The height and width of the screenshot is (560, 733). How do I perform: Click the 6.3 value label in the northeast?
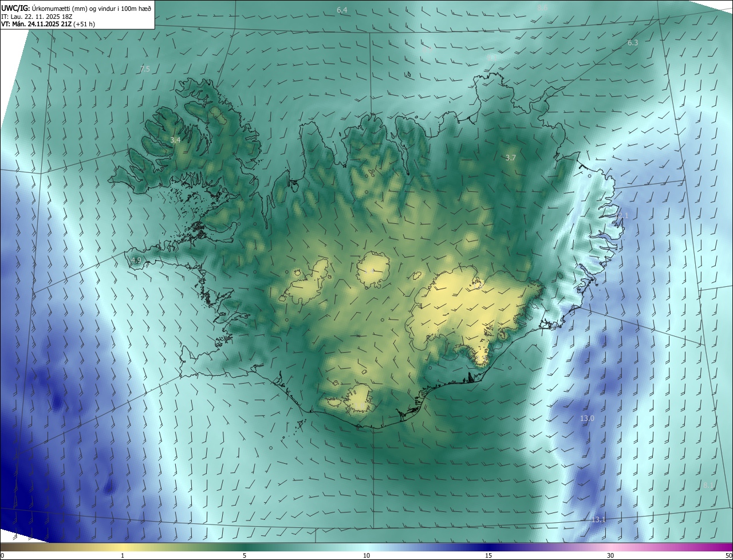[x=633, y=43]
